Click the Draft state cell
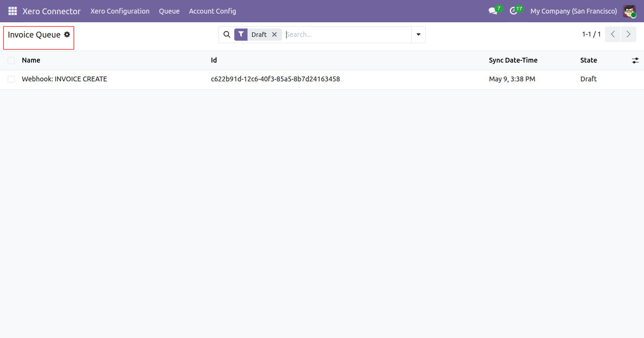Screen dimensions: 644x338 588,79
